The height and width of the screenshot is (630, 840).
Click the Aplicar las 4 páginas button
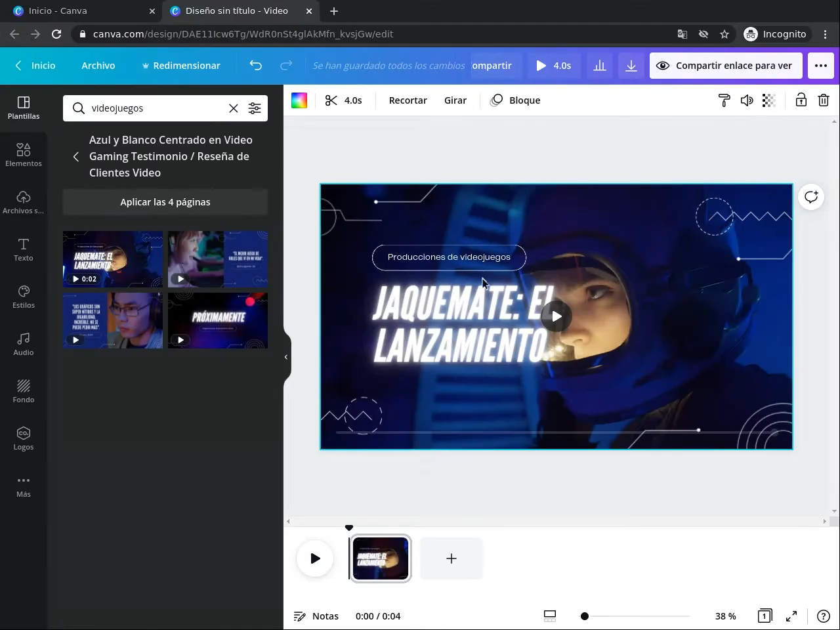[165, 202]
